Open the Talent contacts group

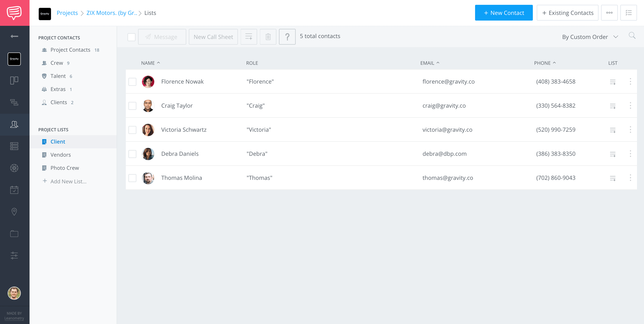point(58,76)
